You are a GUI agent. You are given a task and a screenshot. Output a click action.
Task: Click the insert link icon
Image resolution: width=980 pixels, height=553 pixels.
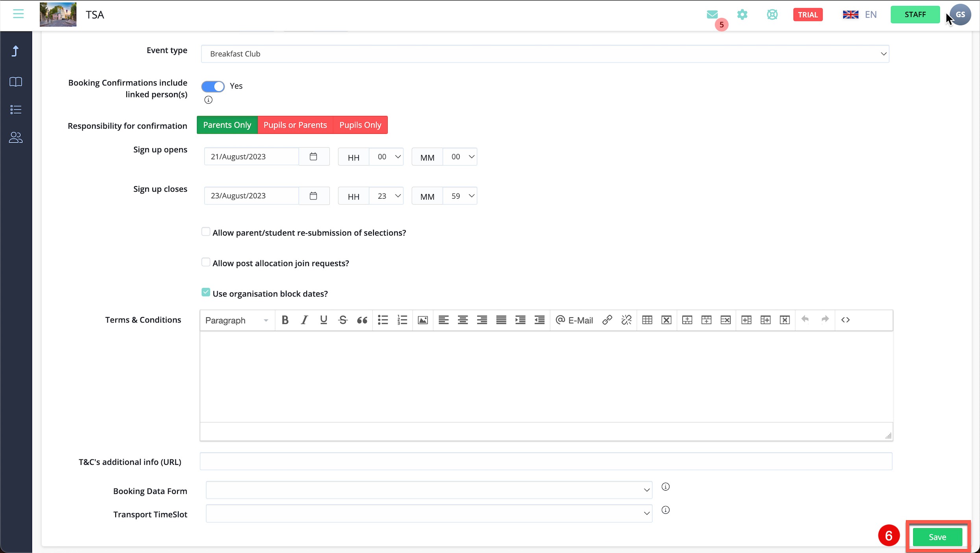point(607,320)
